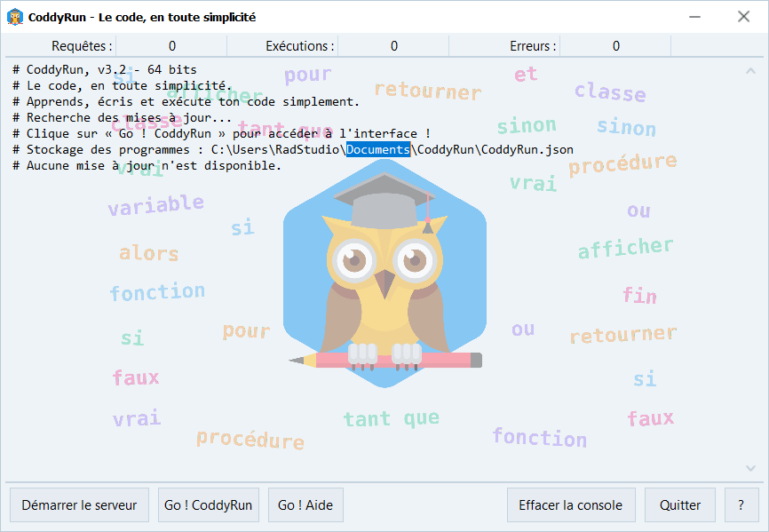The height and width of the screenshot is (532, 769).
Task: Click the Exécutions label
Action: point(300,46)
